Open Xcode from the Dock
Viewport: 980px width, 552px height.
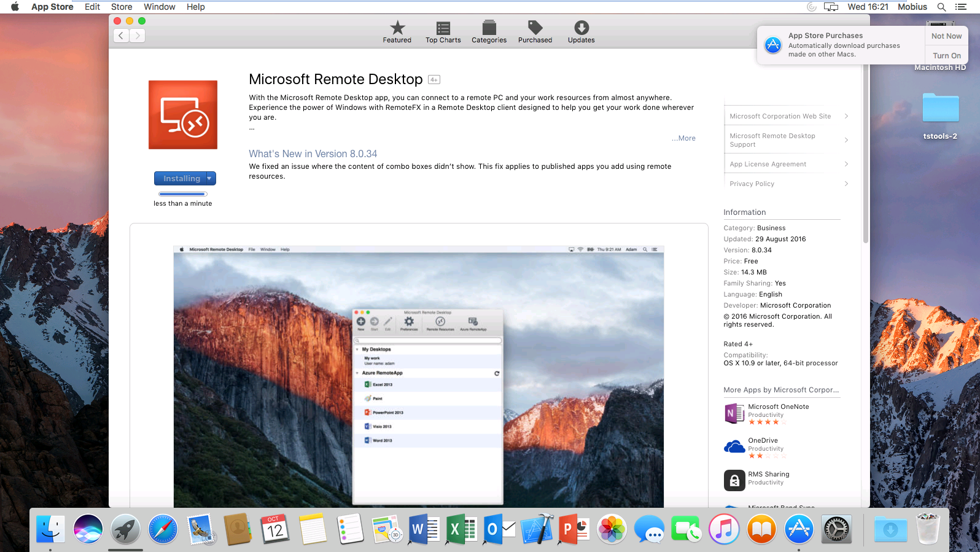[537, 529]
